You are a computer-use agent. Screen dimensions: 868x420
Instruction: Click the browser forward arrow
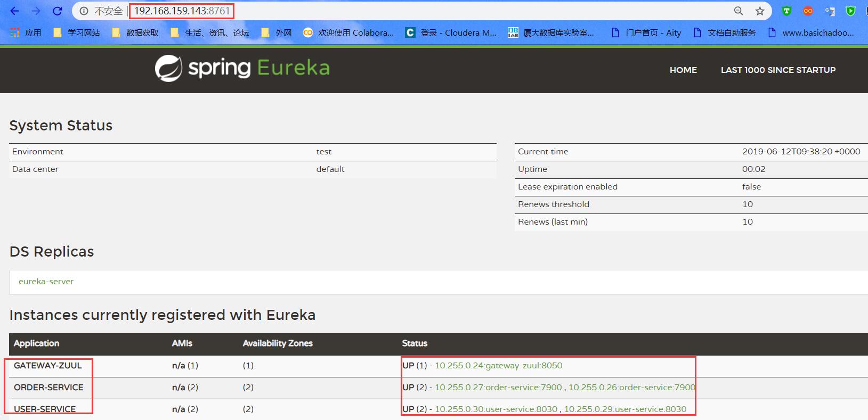coord(36,11)
